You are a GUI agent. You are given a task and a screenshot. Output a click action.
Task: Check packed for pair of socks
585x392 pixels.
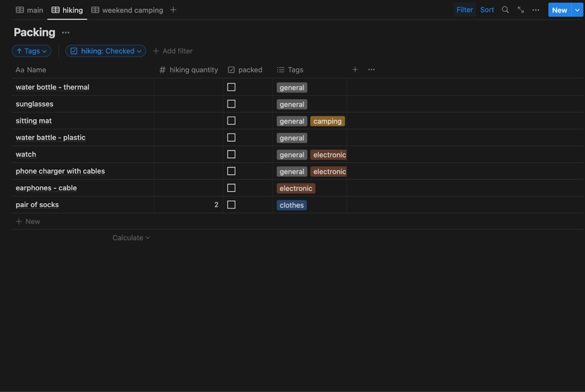pyautogui.click(x=231, y=205)
